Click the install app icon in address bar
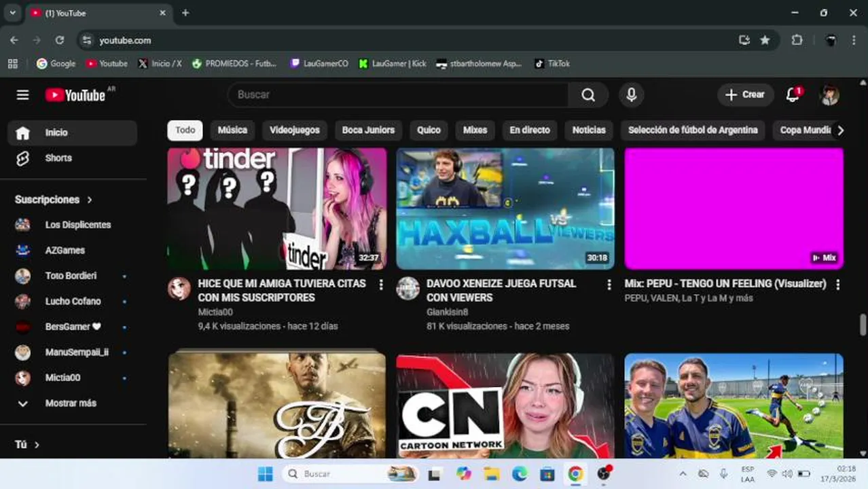Image resolution: width=868 pixels, height=489 pixels. 744,40
